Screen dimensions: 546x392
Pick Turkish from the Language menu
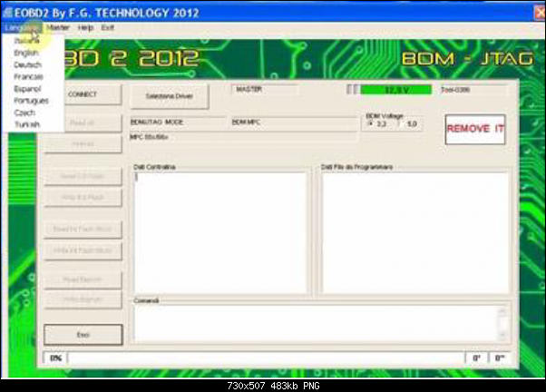pyautogui.click(x=27, y=124)
